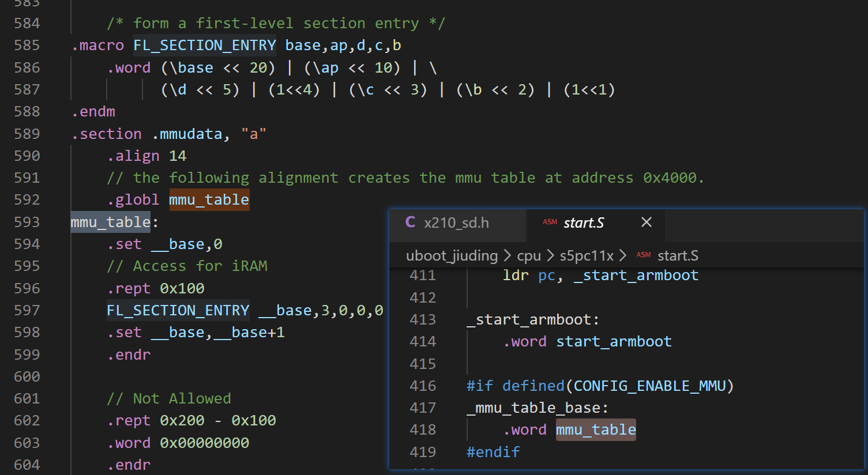Open s5pc11x breadcrumb segment

[x=587, y=255]
